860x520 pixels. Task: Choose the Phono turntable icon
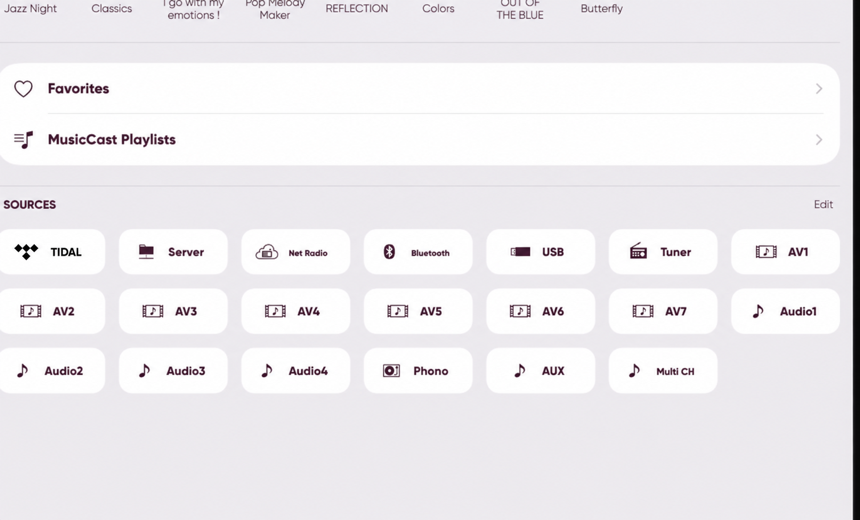tap(391, 371)
